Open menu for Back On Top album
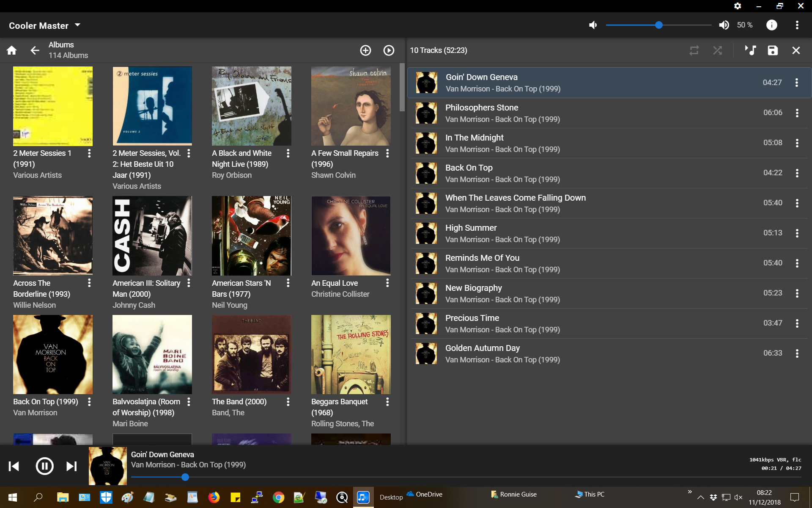This screenshot has height=508, width=812. coord(89,402)
